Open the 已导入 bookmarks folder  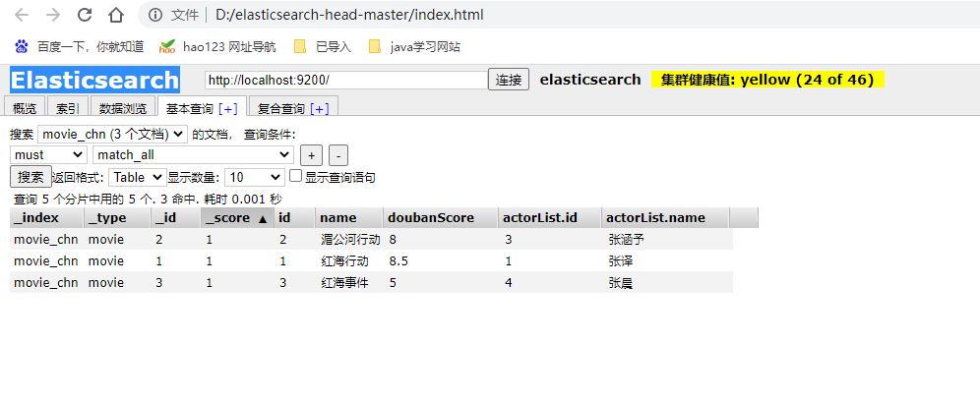coord(323,46)
